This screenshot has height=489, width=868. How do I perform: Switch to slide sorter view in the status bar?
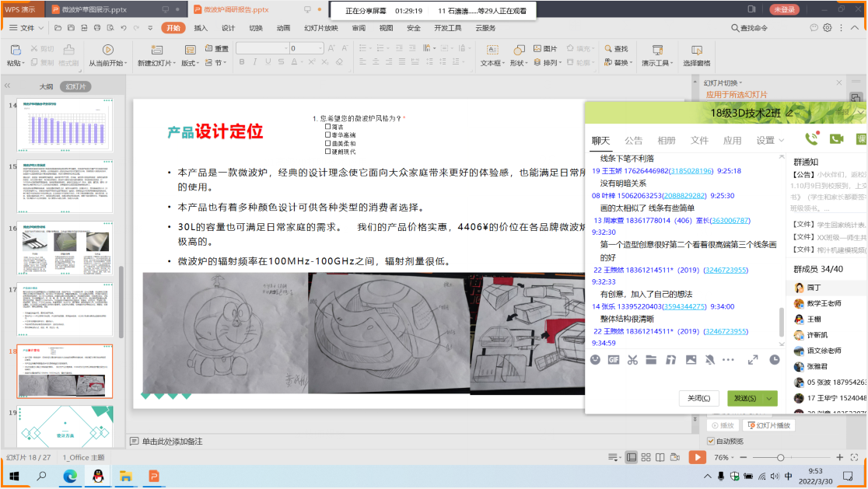point(646,457)
